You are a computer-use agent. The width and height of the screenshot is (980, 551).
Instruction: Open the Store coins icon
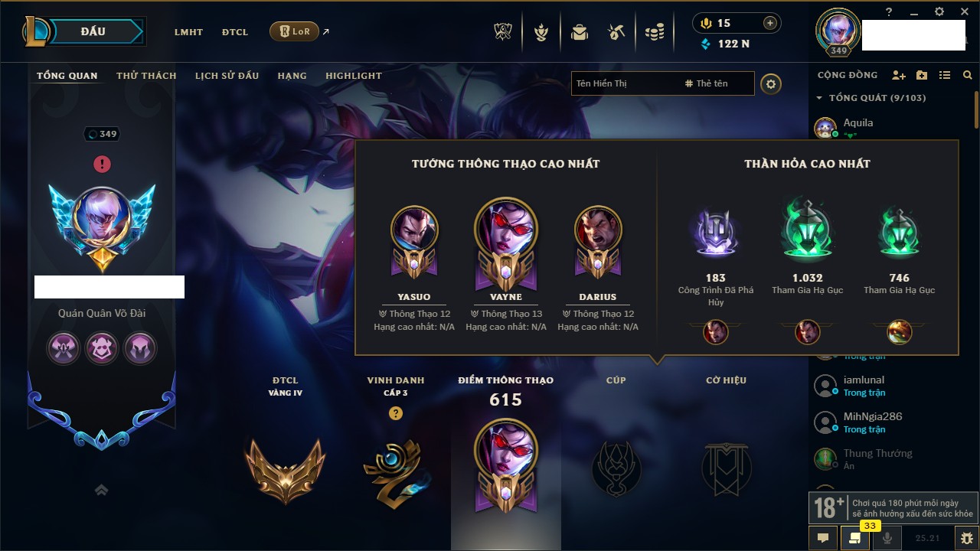click(654, 32)
